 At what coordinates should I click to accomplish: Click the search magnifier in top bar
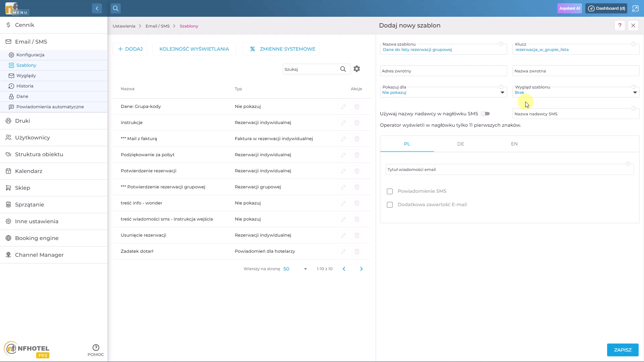point(116,8)
